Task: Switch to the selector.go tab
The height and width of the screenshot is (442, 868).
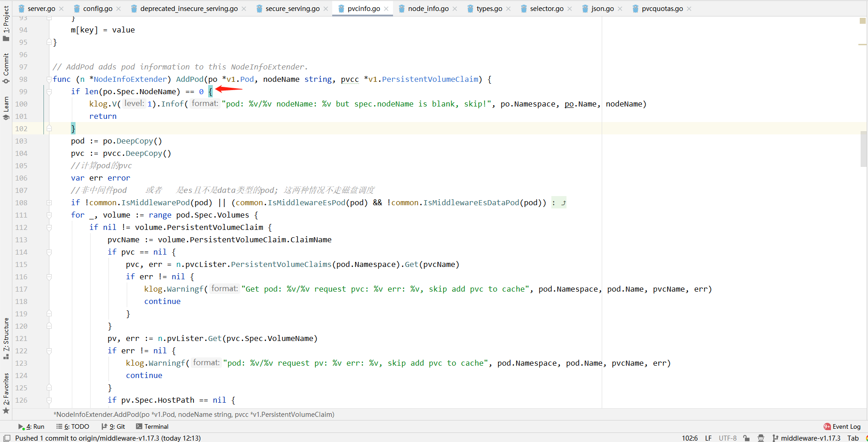Action: [547, 9]
